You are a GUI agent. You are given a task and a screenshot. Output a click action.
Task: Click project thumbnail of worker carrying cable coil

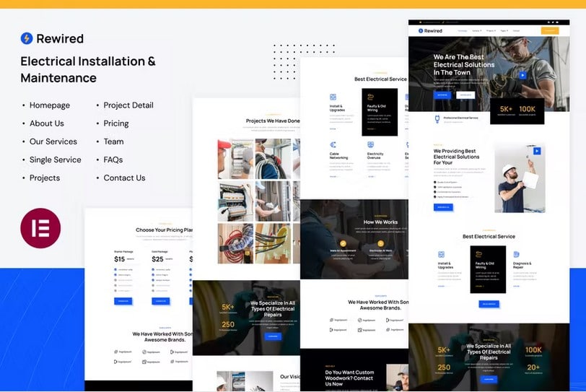pos(273,159)
